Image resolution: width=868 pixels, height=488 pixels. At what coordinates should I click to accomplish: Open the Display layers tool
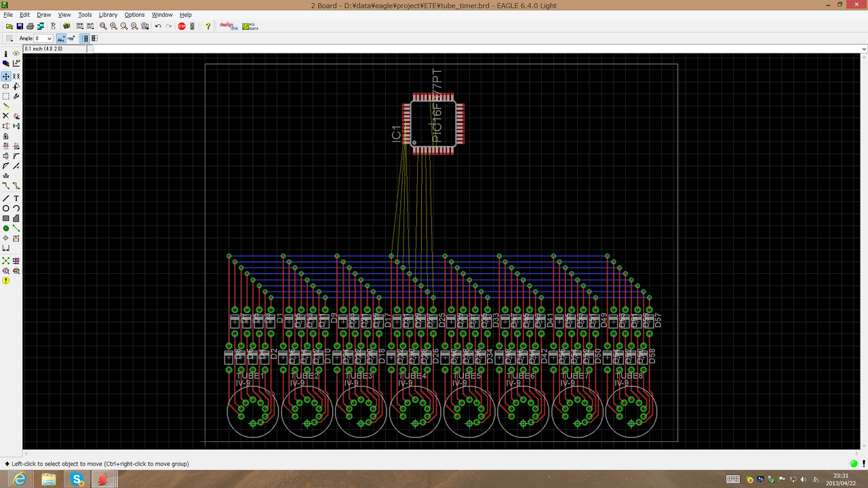click(6, 64)
